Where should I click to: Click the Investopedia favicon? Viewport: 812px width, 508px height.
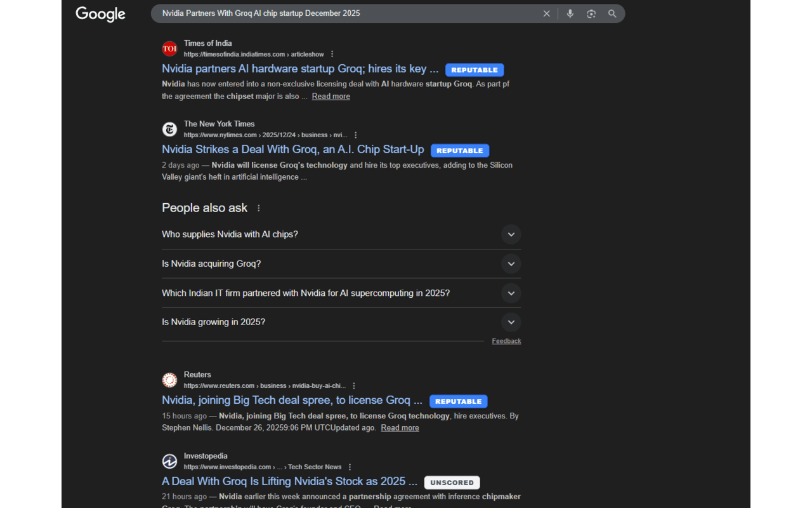[x=169, y=461]
